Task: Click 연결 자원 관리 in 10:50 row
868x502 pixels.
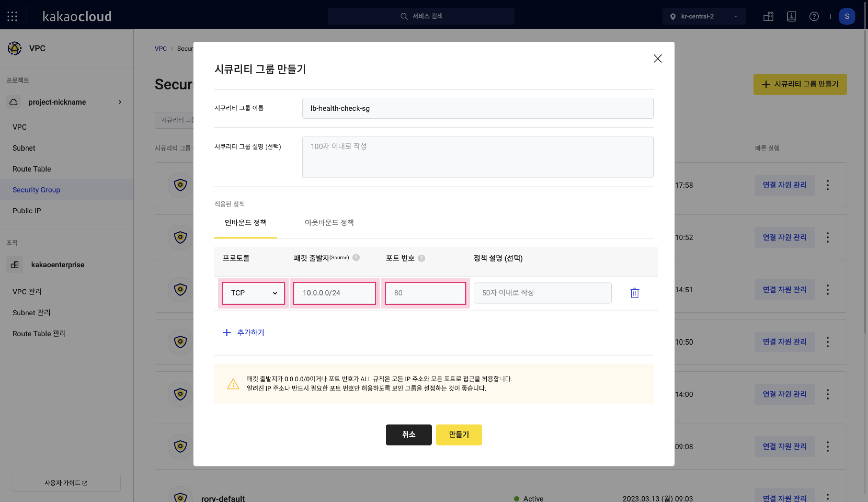Action: point(785,342)
